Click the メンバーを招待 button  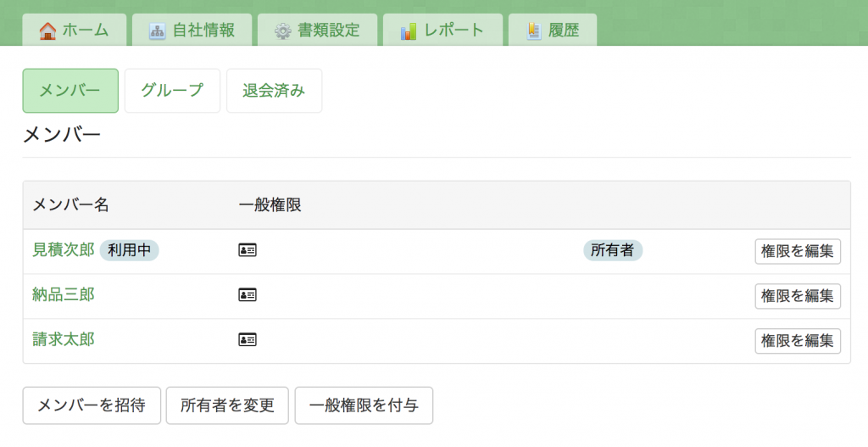(x=92, y=405)
